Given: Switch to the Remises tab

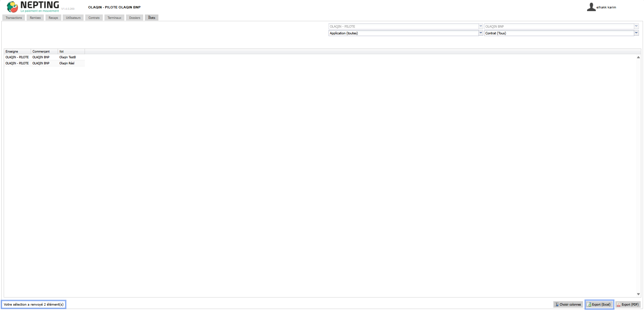Looking at the screenshot, I should (35, 18).
